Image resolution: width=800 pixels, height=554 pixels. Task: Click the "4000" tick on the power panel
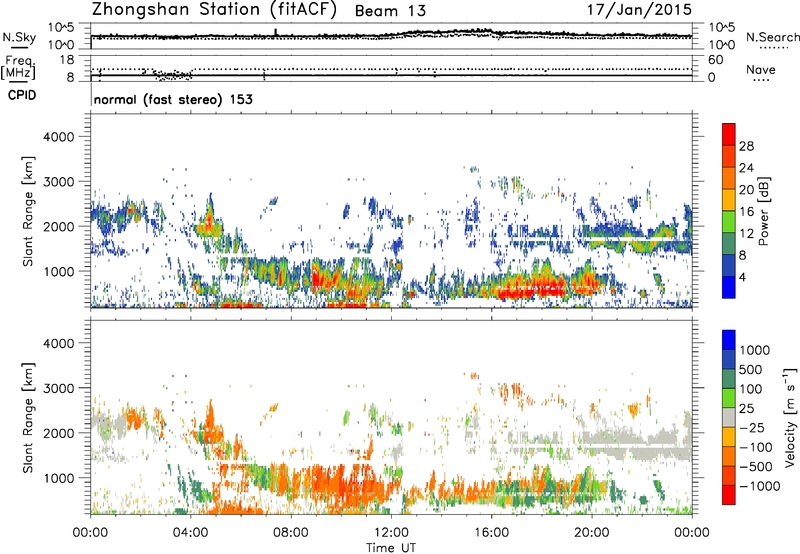58,137
